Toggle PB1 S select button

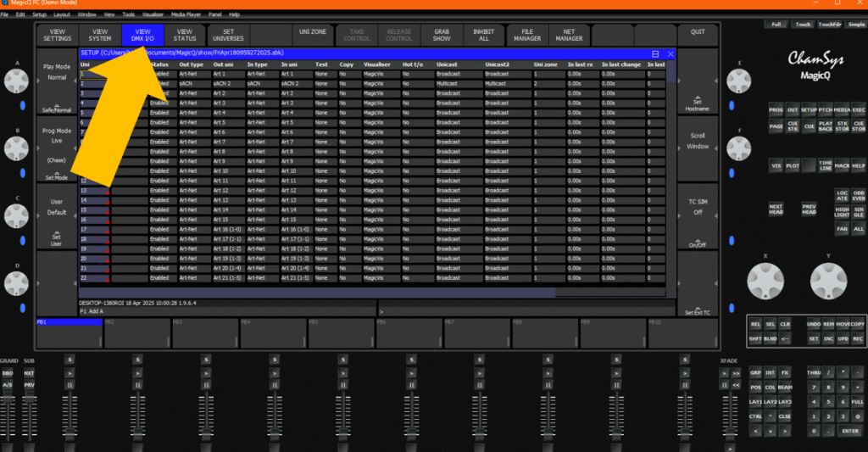(x=69, y=360)
